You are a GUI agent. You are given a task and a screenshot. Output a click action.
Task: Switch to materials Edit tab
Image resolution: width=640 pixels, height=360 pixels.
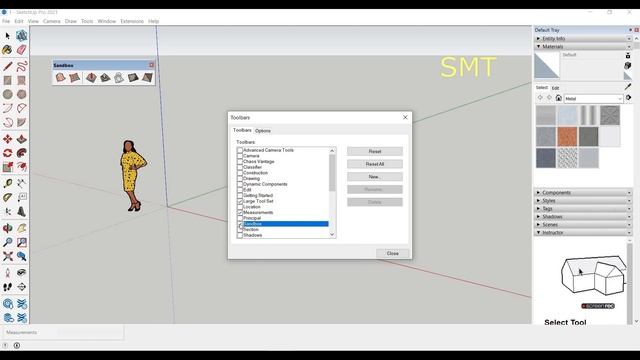click(556, 88)
